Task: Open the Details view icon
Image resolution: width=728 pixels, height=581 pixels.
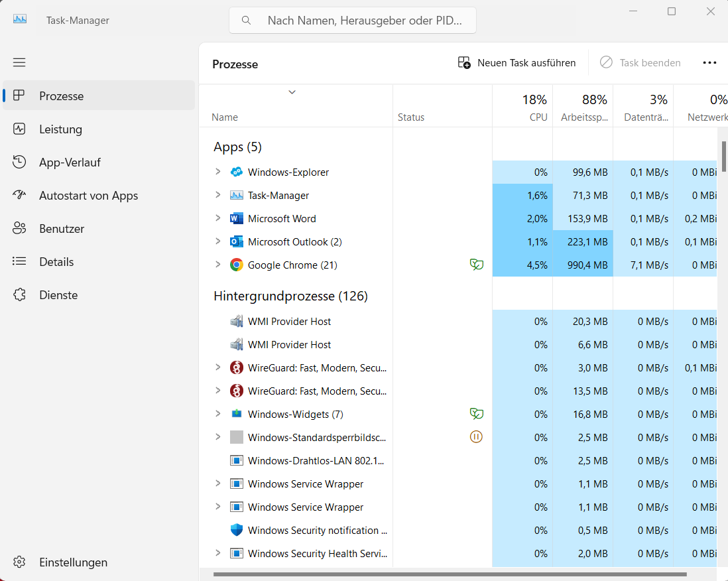Action: click(20, 261)
